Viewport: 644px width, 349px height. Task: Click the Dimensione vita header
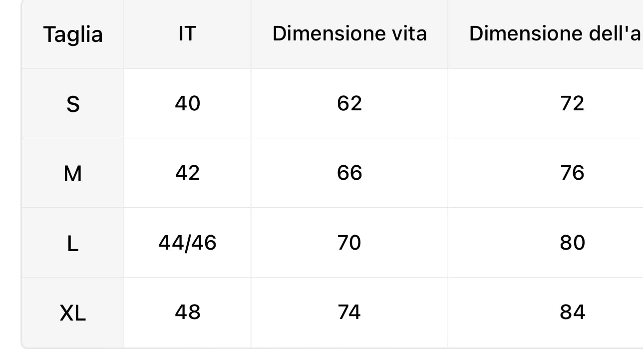349,34
